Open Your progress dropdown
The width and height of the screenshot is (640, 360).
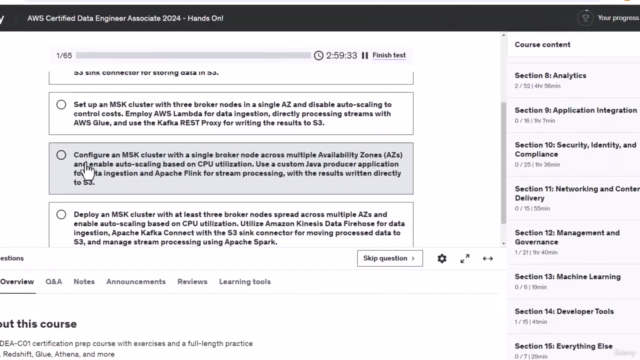tap(618, 18)
